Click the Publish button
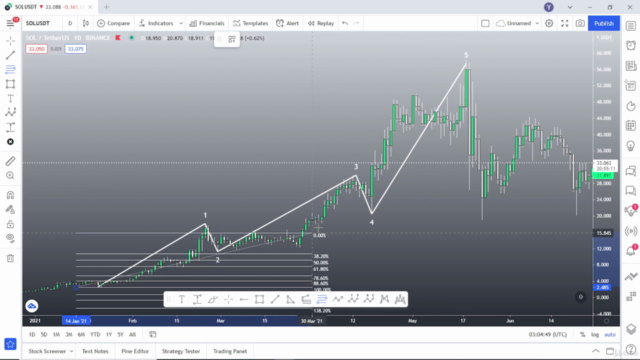This screenshot has width=640, height=360. [604, 23]
